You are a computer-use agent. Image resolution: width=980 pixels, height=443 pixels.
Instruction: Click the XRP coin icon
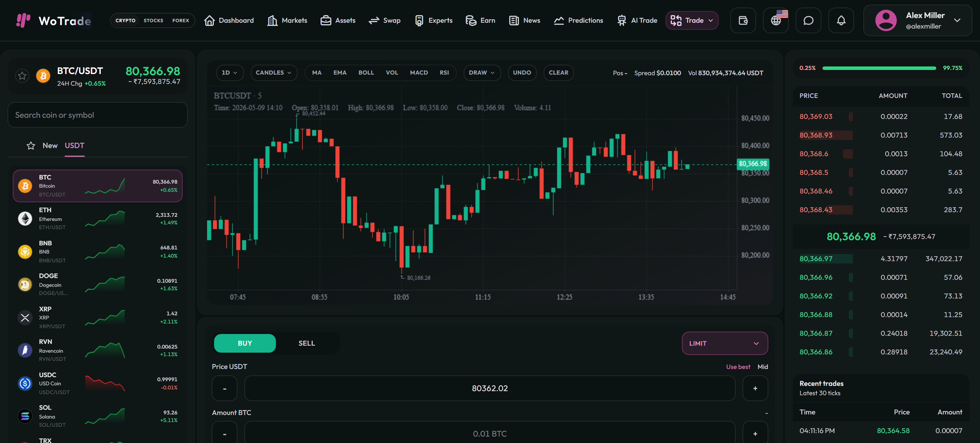click(x=25, y=317)
